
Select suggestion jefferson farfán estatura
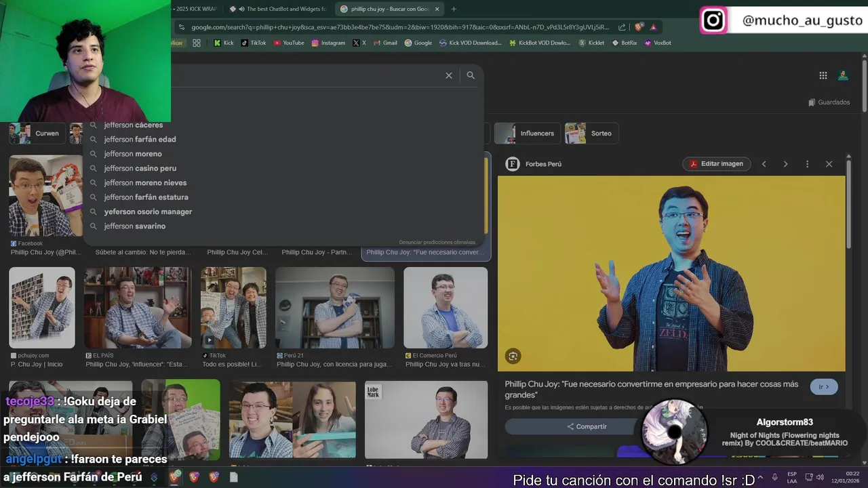click(x=285, y=197)
